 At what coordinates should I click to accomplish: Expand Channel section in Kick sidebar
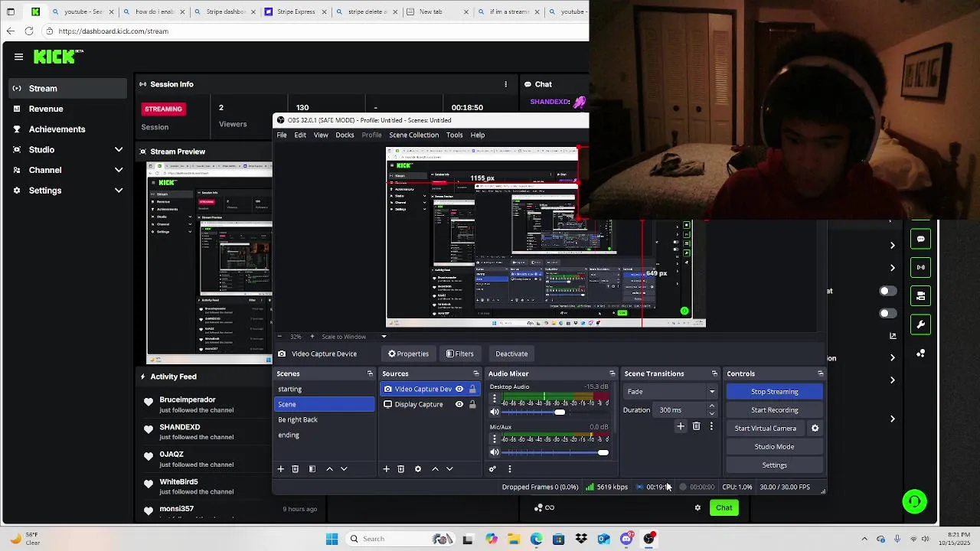click(119, 170)
